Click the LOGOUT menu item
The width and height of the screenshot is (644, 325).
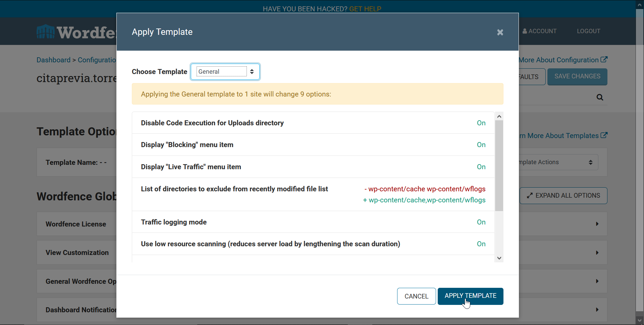point(588,31)
